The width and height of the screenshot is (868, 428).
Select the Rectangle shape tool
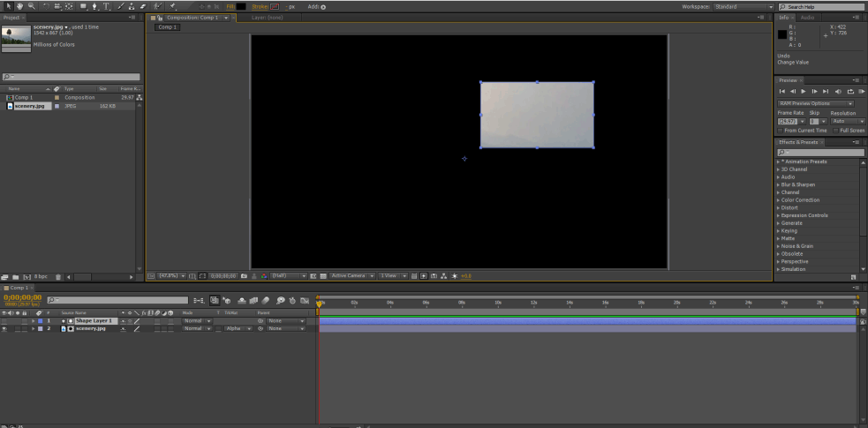pos(84,7)
